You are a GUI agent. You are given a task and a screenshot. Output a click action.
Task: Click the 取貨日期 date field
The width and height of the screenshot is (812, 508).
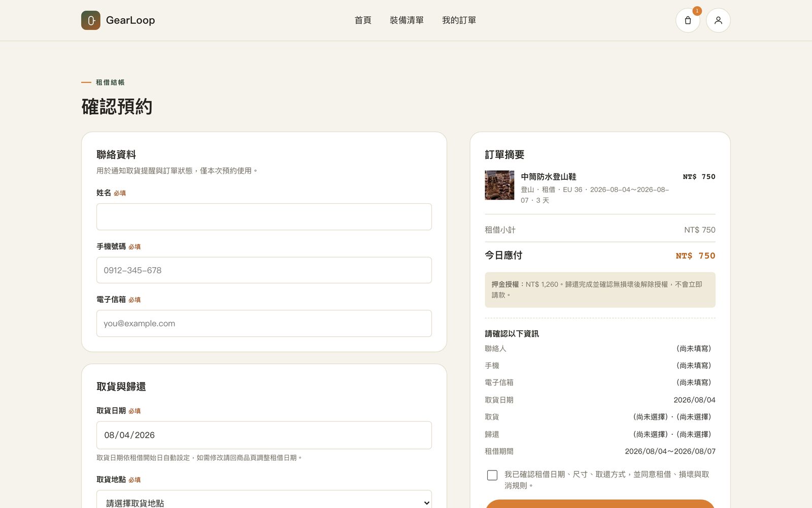264,435
